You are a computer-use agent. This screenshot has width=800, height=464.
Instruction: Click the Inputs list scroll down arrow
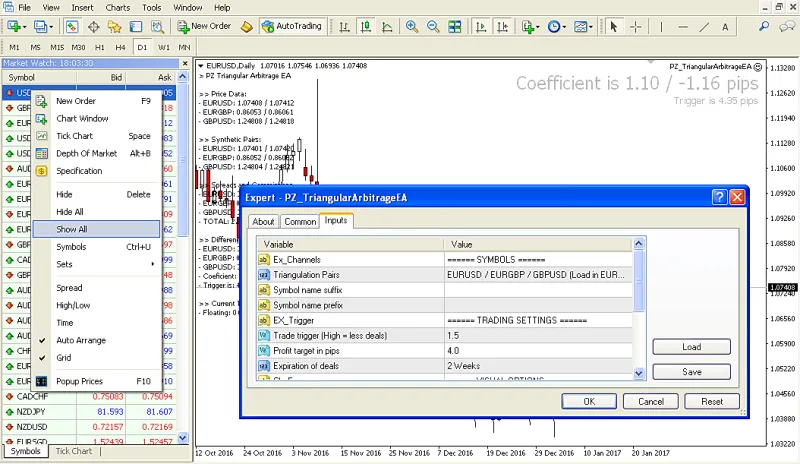(638, 374)
